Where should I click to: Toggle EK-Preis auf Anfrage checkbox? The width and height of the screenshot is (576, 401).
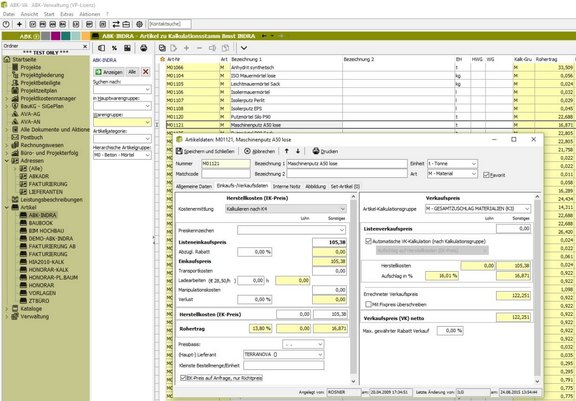pos(183,377)
